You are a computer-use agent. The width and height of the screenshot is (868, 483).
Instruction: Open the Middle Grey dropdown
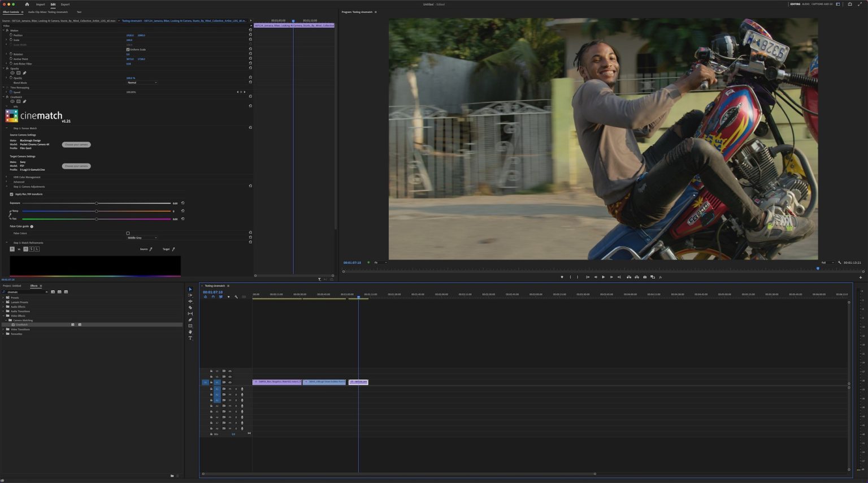coord(141,238)
